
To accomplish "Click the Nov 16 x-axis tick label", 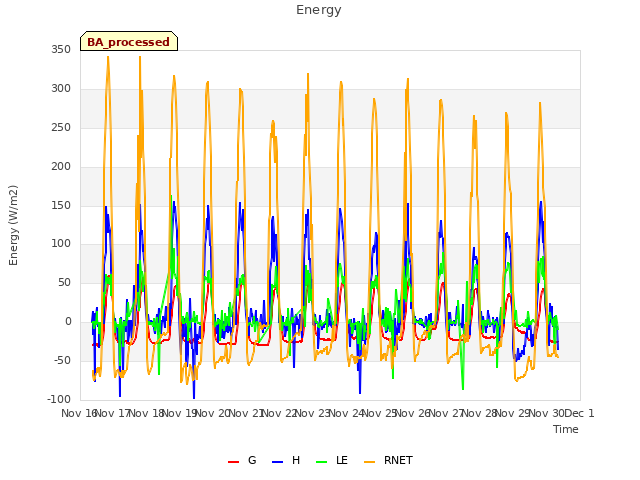I will pyautogui.click(x=79, y=413).
